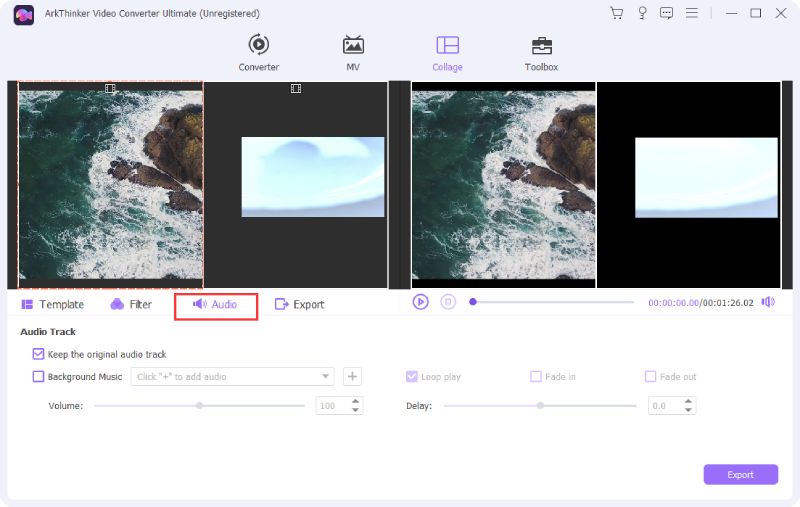Click the ocean preview on the right

(504, 185)
